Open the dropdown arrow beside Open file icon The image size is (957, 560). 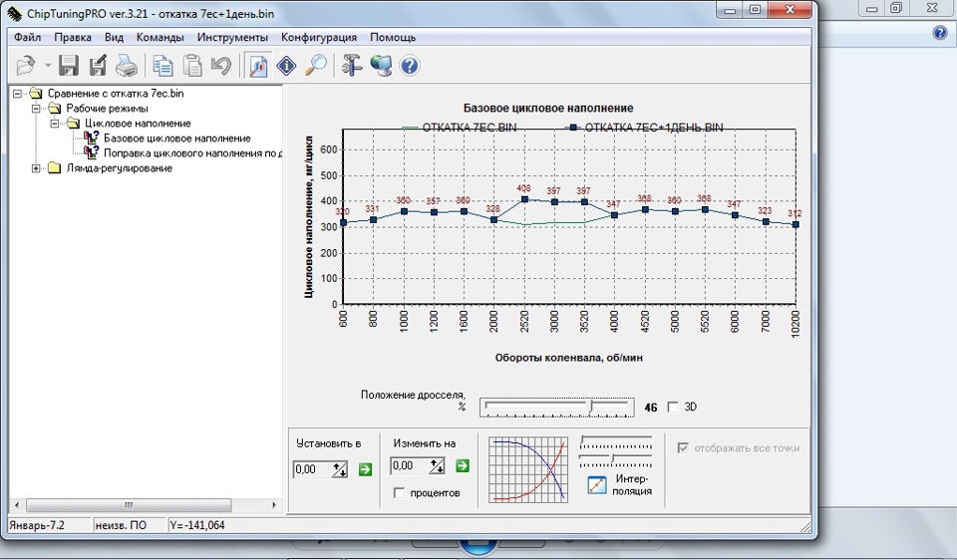click(x=48, y=67)
